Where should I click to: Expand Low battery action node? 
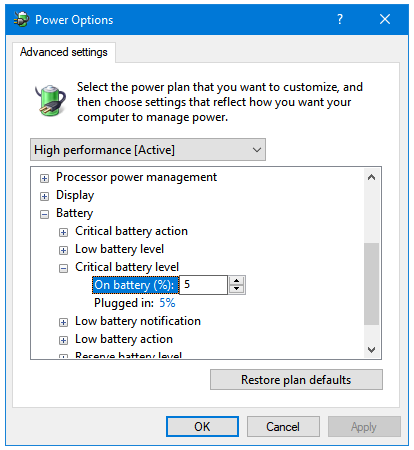(x=63, y=340)
